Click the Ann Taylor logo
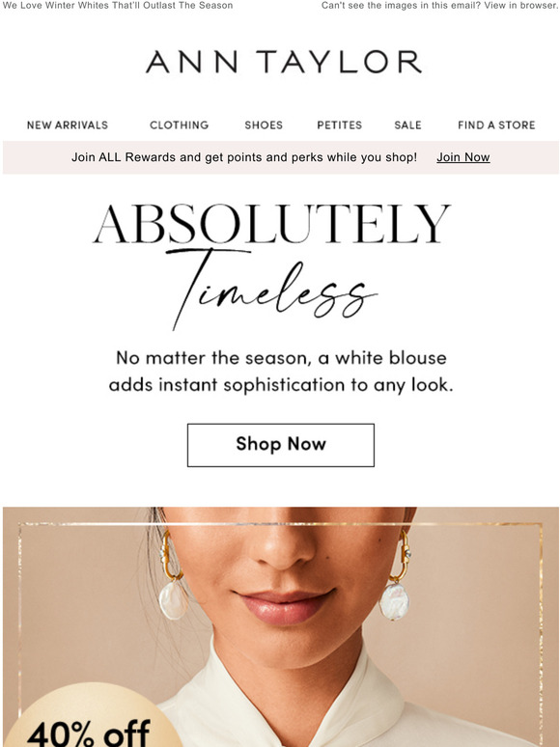The height and width of the screenshot is (747, 560). (284, 62)
